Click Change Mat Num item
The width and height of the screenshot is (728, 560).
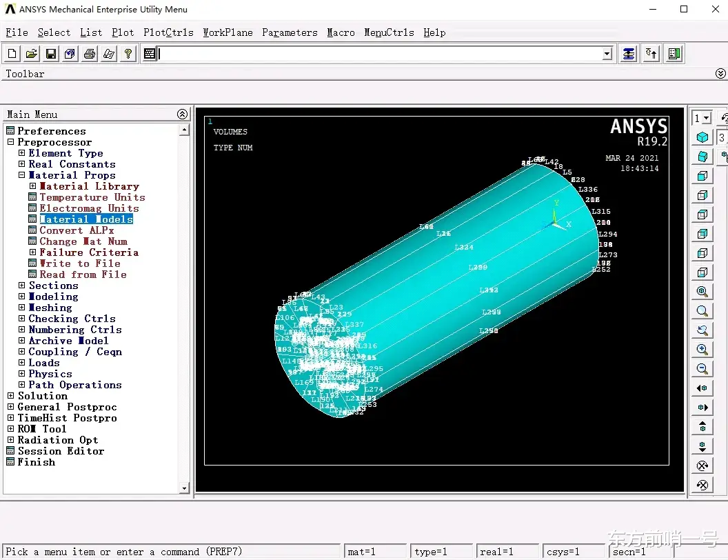click(83, 241)
